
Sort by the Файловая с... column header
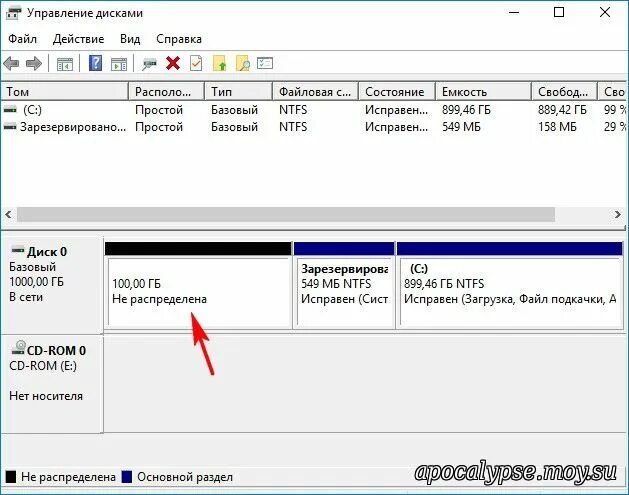pos(316,92)
